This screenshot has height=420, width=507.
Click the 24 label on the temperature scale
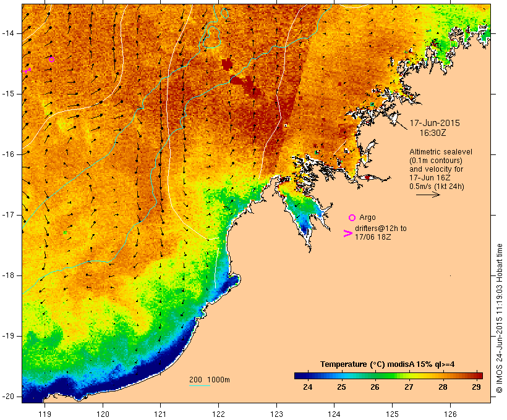307,387
